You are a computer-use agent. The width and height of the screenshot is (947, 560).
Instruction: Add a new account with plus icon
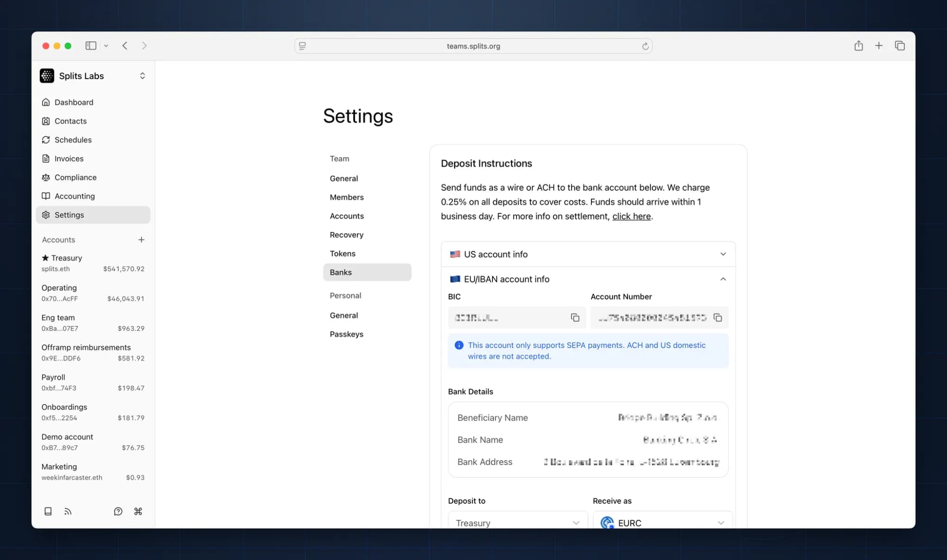click(x=141, y=240)
